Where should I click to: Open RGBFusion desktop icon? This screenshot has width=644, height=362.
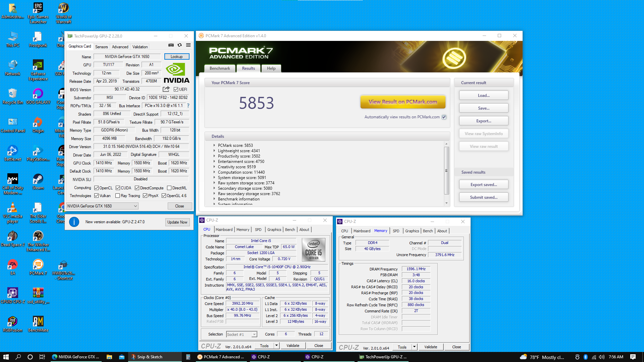[x=12, y=324]
